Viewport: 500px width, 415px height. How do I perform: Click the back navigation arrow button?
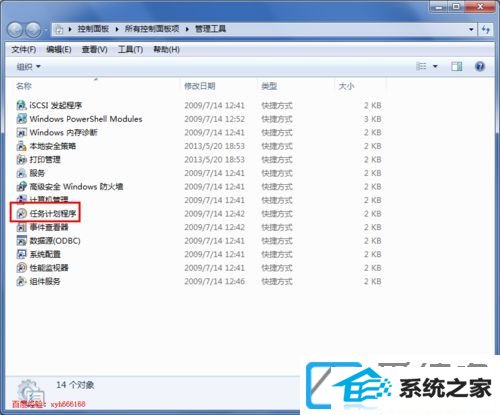(x=15, y=30)
